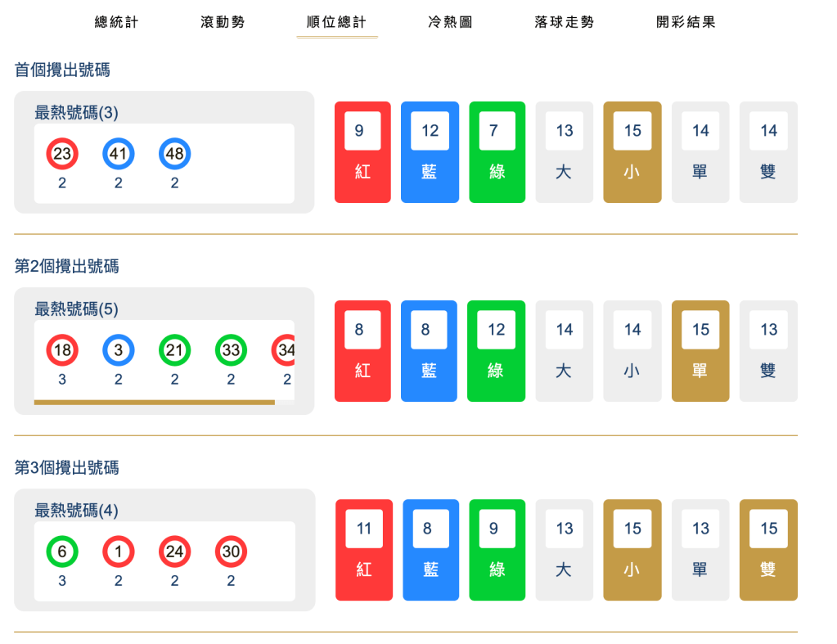Screen dimensions: 837x644
Task: Select blue ball 3 in second section
Action: click(x=117, y=350)
